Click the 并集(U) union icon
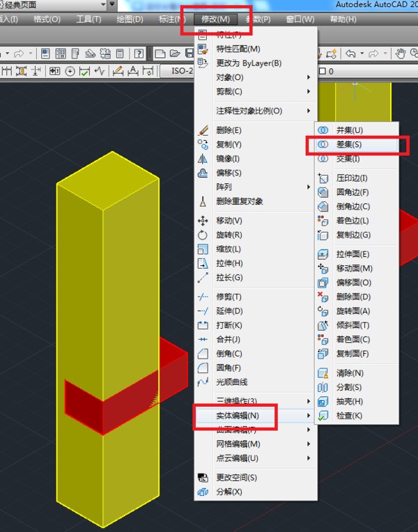The image size is (418, 532). (x=323, y=130)
